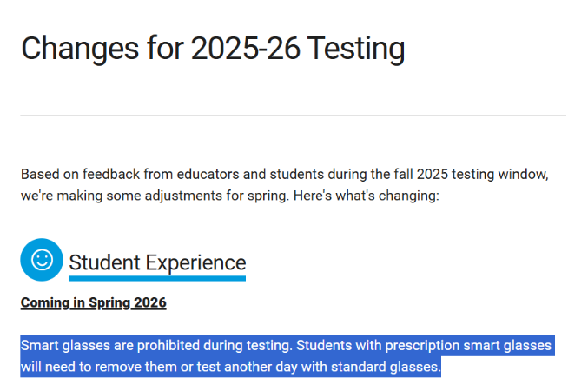The width and height of the screenshot is (588, 378).
Task: Click the blue underline beneath Student Experience
Action: click(x=157, y=278)
